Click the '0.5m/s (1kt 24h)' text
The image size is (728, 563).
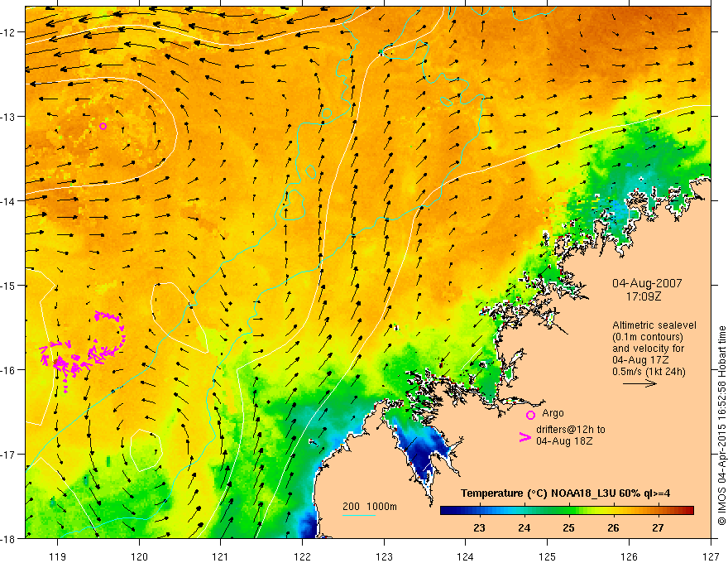pos(649,371)
